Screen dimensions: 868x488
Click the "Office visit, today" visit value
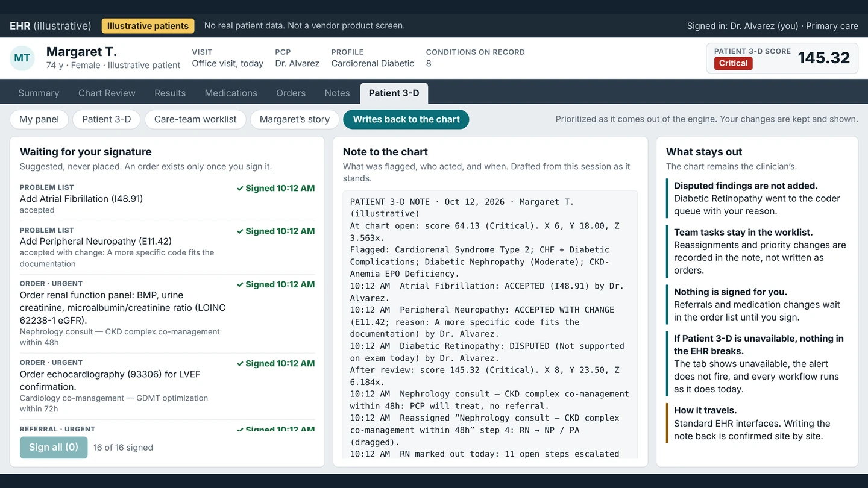228,63
